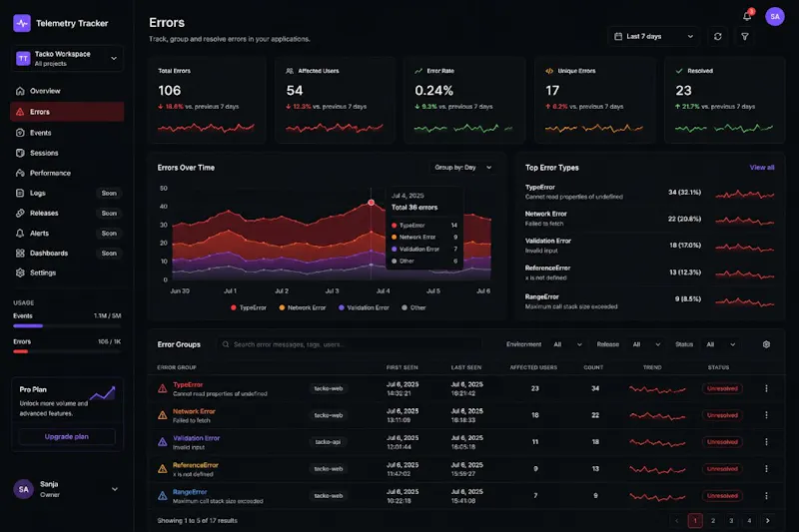Expand the Sanja Owner account menu
Image resolution: width=799 pixels, height=532 pixels.
click(x=67, y=489)
